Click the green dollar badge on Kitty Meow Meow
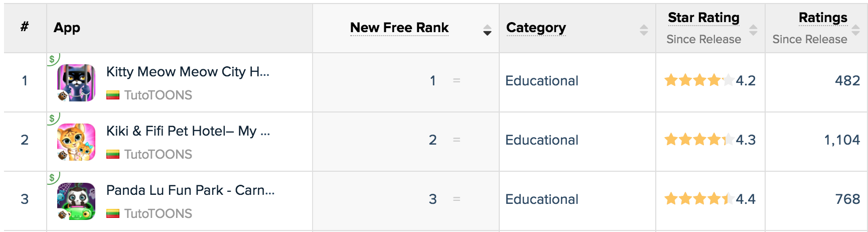 [x=52, y=59]
